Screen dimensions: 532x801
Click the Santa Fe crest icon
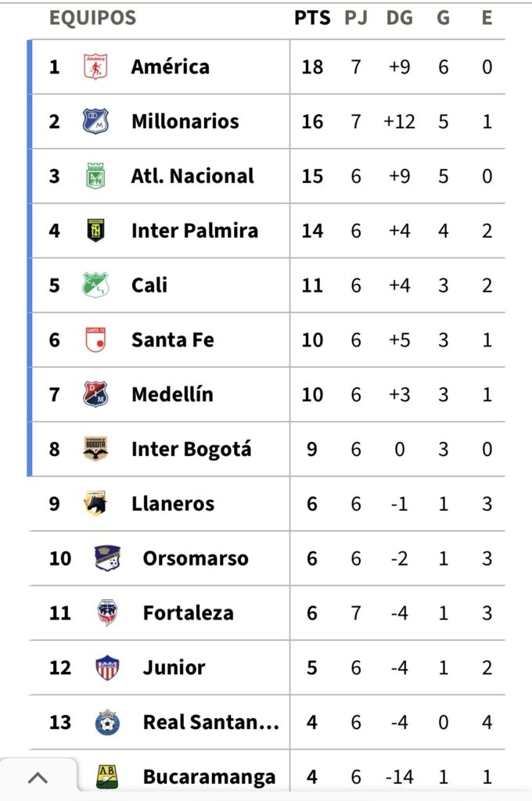click(95, 339)
